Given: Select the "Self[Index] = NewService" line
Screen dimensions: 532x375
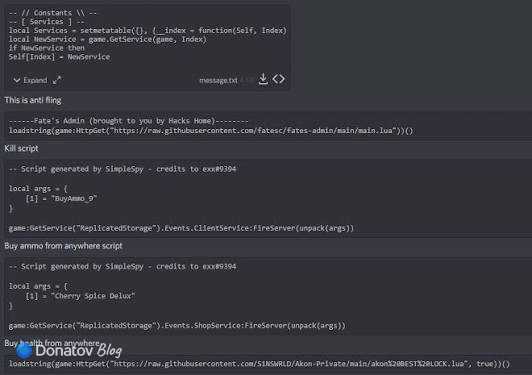Looking at the screenshot, I should pyautogui.click(x=59, y=57).
